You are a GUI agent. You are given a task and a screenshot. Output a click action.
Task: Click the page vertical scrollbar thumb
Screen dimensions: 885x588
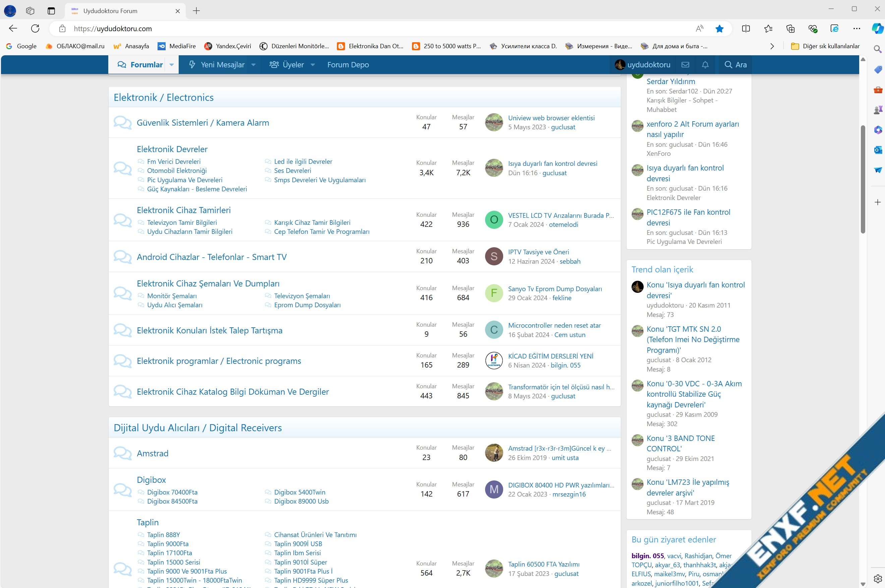click(x=863, y=179)
